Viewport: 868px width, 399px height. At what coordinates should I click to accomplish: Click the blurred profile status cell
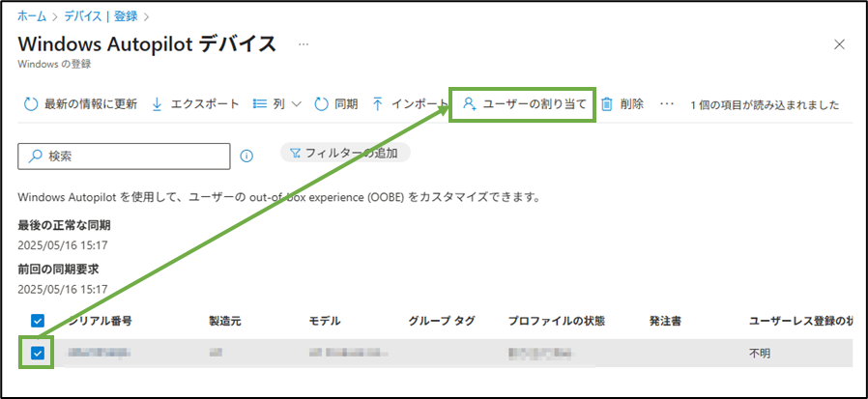tap(542, 353)
